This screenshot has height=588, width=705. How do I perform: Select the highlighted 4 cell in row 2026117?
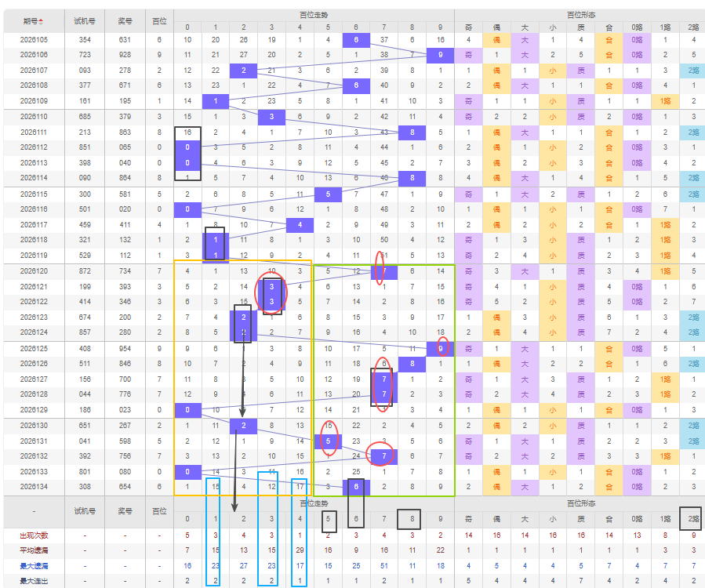click(x=300, y=225)
